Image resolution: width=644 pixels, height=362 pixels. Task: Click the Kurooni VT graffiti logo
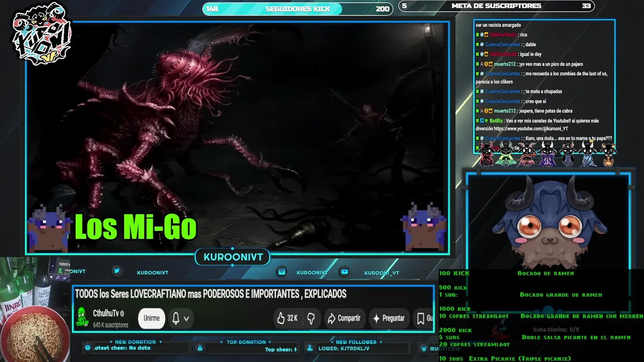pos(42,34)
